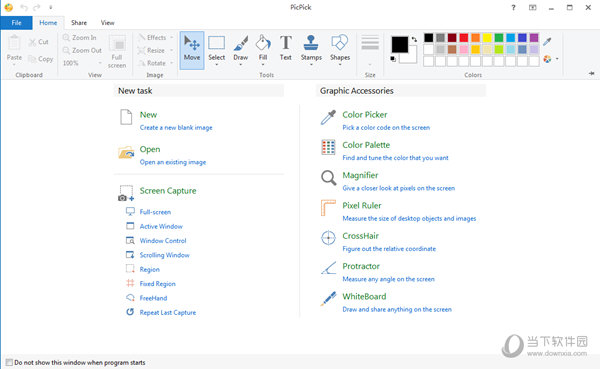Viewport: 600px width, 369px height.
Task: Choose the Select tool
Action: (x=217, y=50)
